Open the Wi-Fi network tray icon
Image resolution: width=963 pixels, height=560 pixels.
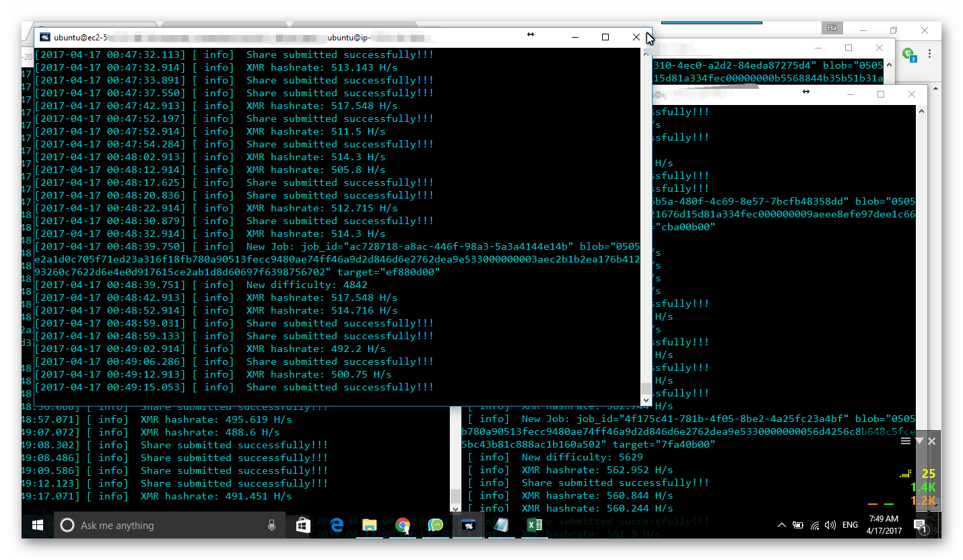tap(815, 525)
